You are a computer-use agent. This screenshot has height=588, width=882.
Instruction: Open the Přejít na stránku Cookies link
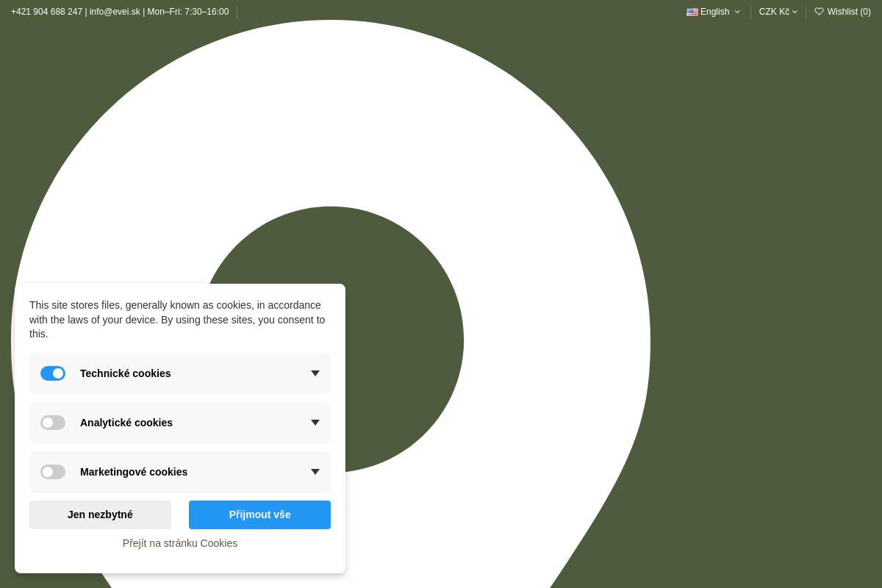[x=180, y=543]
